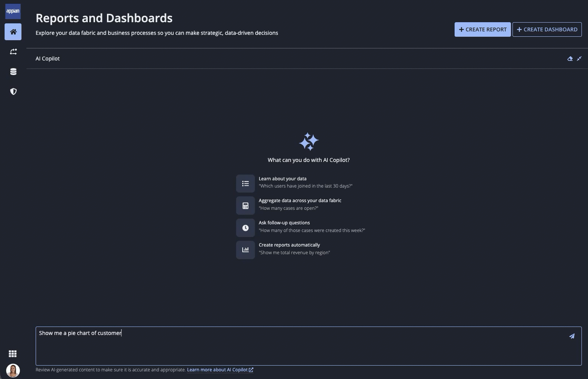Screen dimensions: 588x379
Task: Click the "Create reports automatically" label
Action: point(289,245)
